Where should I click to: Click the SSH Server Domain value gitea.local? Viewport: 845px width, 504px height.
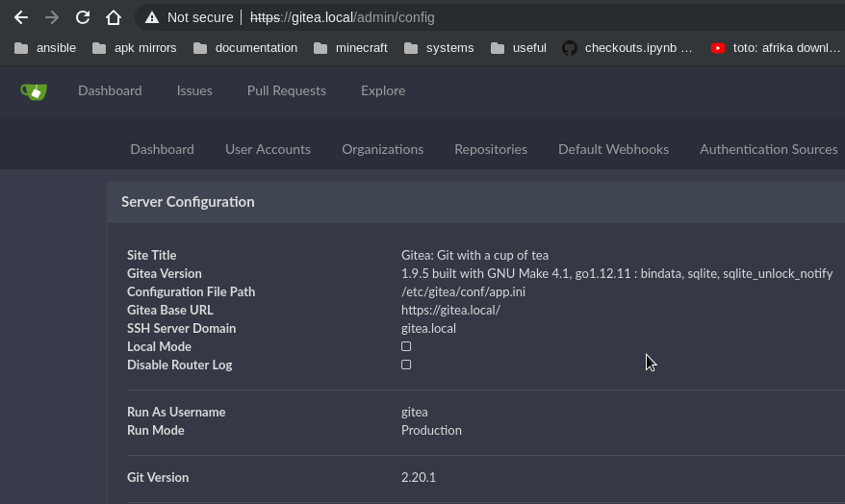[428, 328]
